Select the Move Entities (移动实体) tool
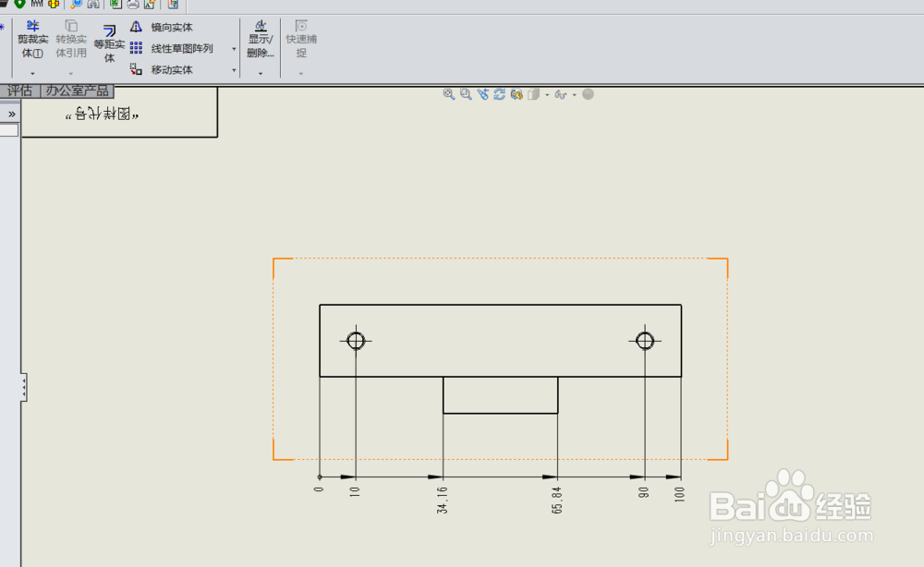Screen dimensions: 924x567 [172, 68]
